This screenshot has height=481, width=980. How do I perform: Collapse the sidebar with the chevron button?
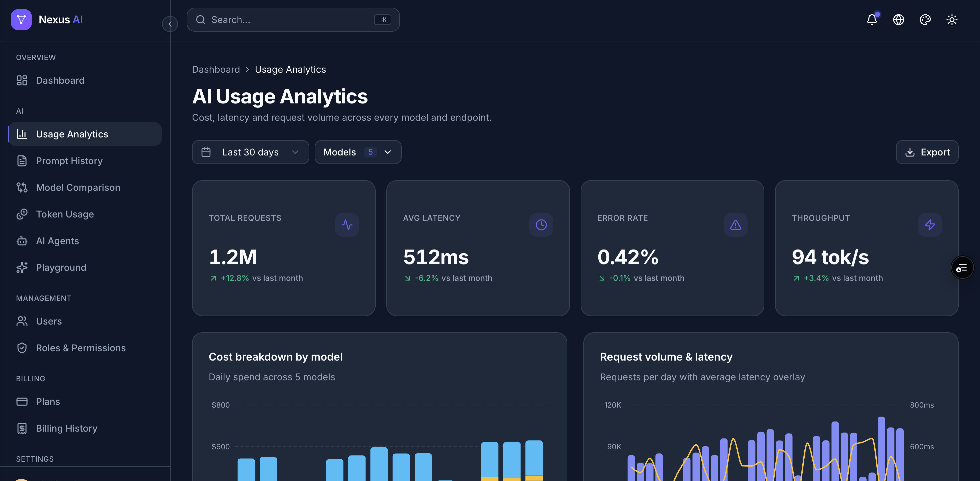(170, 24)
